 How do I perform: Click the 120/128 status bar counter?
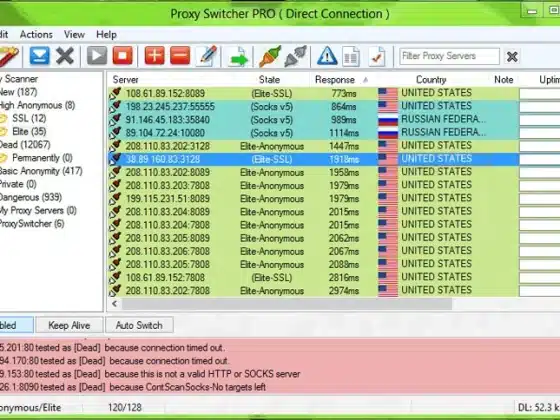[125, 408]
